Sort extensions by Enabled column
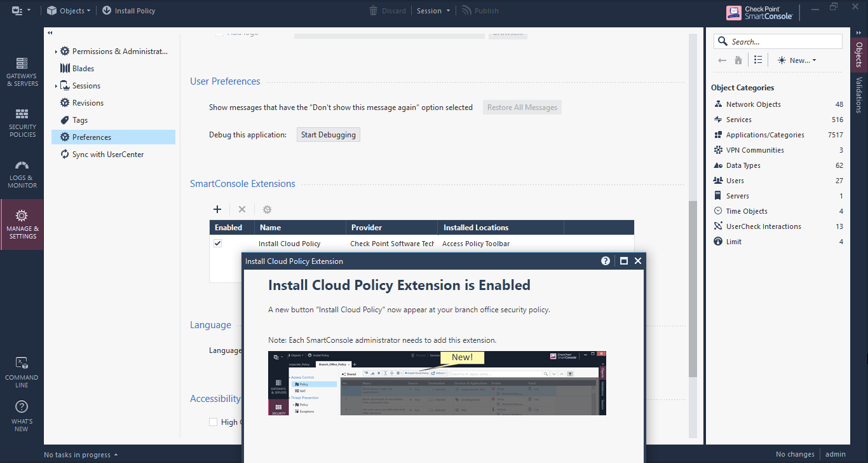This screenshot has height=463, width=868. pos(232,228)
